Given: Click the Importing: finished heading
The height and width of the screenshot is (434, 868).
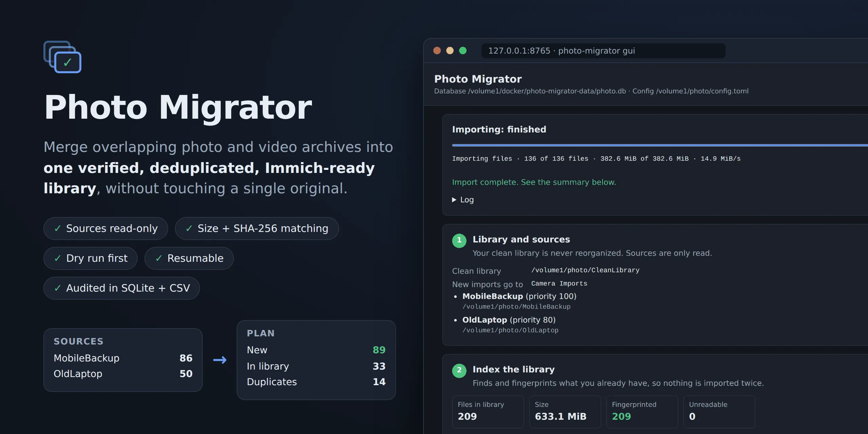Looking at the screenshot, I should pos(499,130).
